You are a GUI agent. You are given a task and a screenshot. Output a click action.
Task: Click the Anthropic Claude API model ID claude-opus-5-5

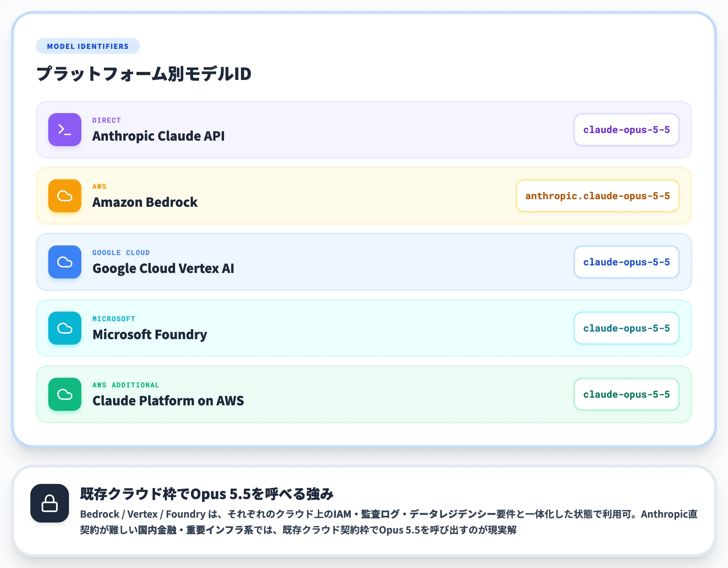(626, 130)
